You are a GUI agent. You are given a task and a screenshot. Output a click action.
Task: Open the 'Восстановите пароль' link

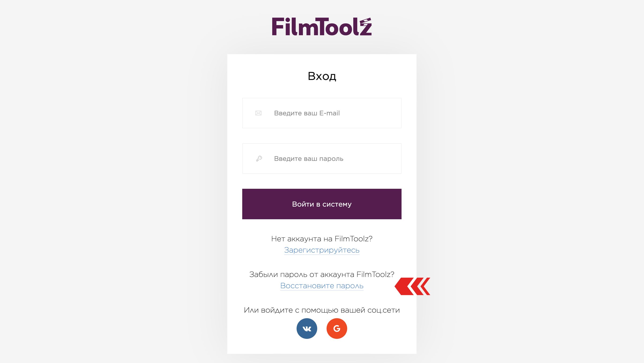(x=322, y=286)
